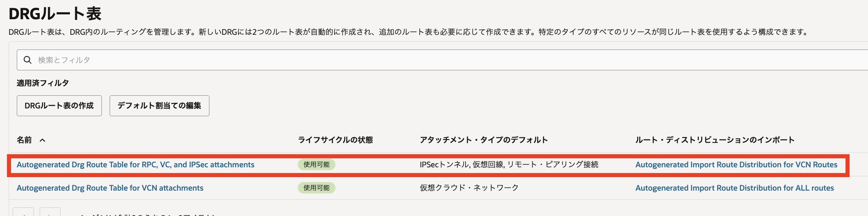Click the IPSecトンネル, 仮想回線 attachment type cell
This screenshot has height=216, width=868.
508,165
